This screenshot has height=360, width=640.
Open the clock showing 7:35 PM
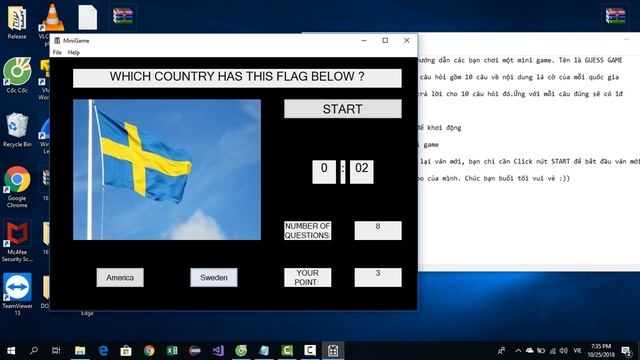coord(601,351)
